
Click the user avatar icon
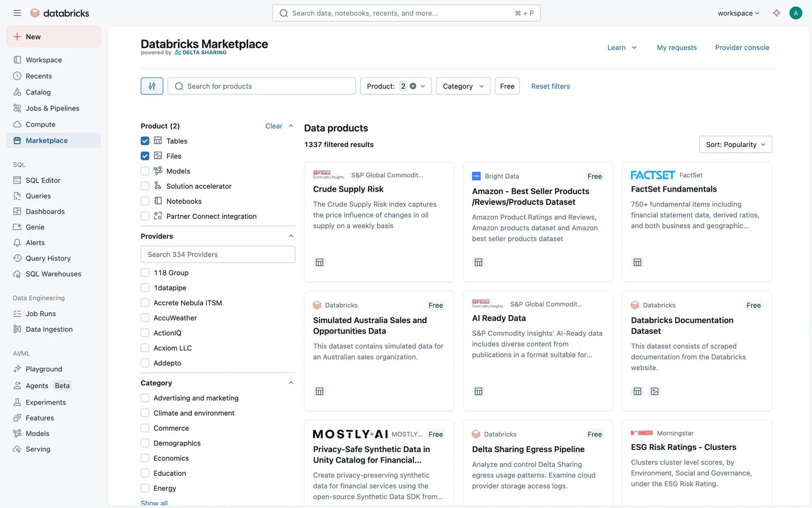click(796, 13)
